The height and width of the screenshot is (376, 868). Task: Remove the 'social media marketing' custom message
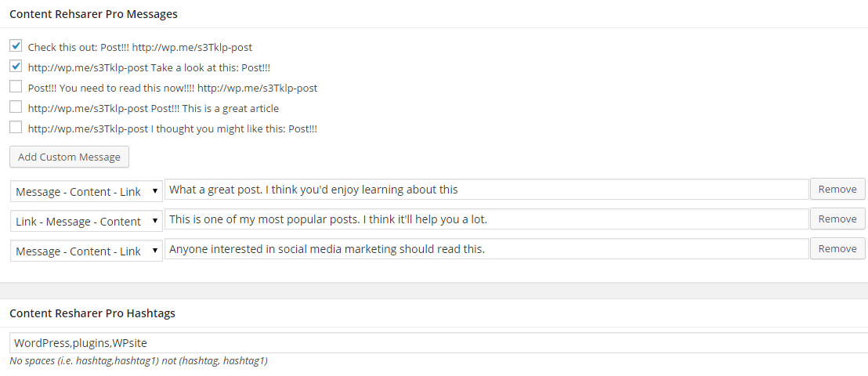point(837,248)
